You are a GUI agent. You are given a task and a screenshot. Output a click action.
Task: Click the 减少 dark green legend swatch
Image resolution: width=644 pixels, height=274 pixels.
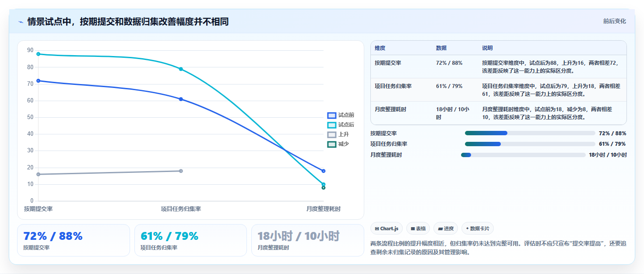tap(332, 144)
